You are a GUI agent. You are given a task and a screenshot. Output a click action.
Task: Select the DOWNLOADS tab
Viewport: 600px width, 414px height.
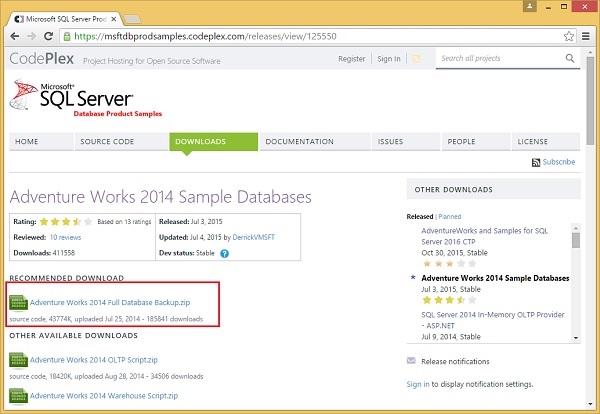pos(214,142)
